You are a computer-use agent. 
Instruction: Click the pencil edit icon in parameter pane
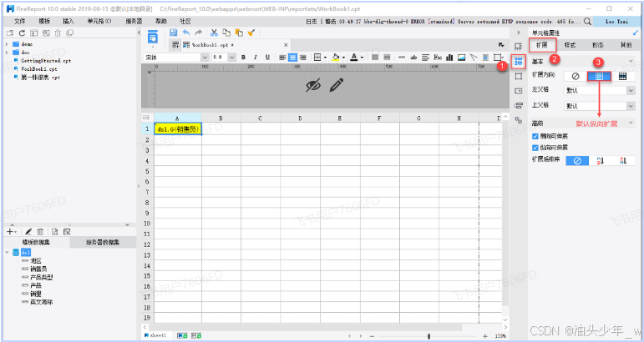click(337, 85)
